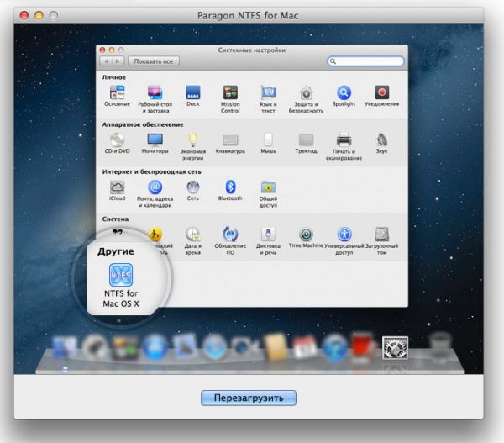Click System Preferences gear in the Dock
This screenshot has height=443, width=504.
[393, 347]
